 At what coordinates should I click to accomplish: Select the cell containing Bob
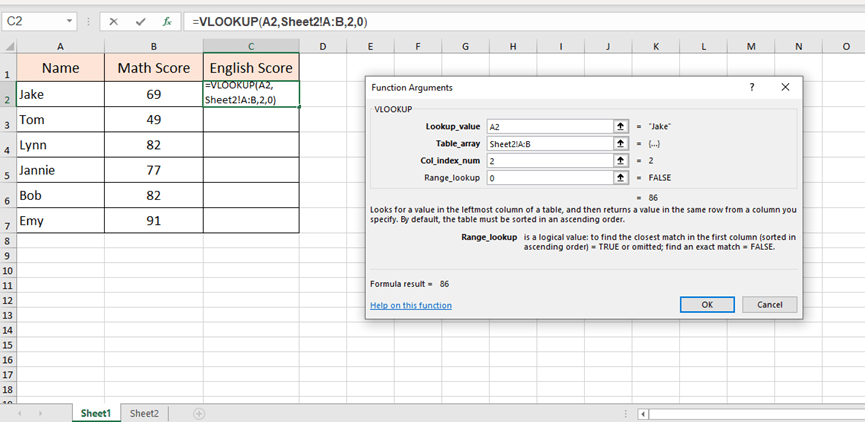(60, 195)
